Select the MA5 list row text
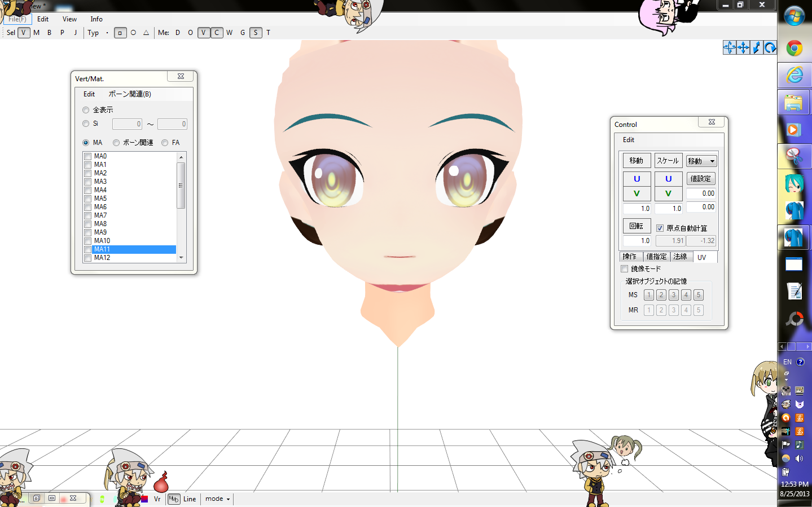Image resolution: width=812 pixels, height=507 pixels. 100,199
